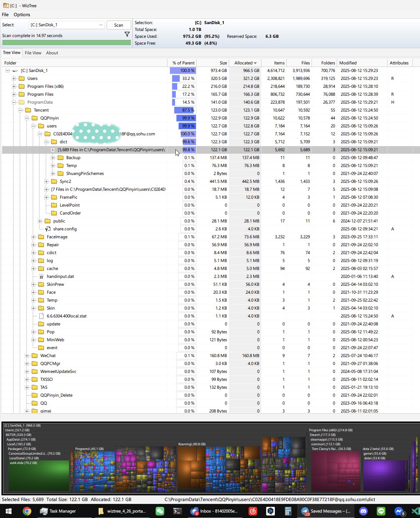The width and height of the screenshot is (420, 518).
Task: Click the green scan progress bar
Action: coord(67,42)
